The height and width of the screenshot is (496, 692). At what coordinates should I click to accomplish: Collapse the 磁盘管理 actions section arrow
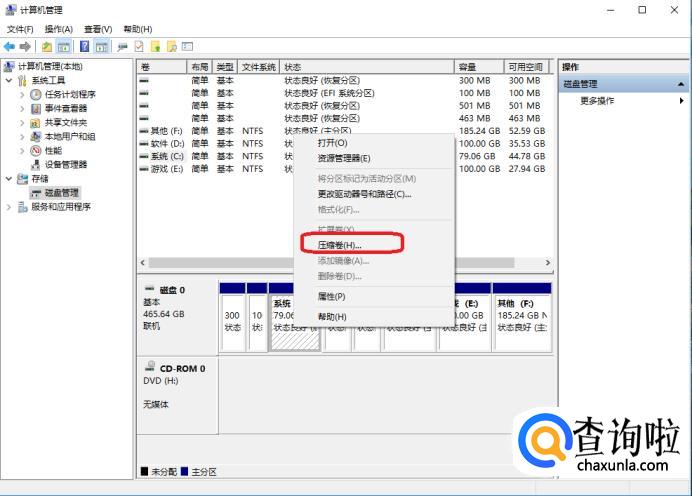pos(681,84)
